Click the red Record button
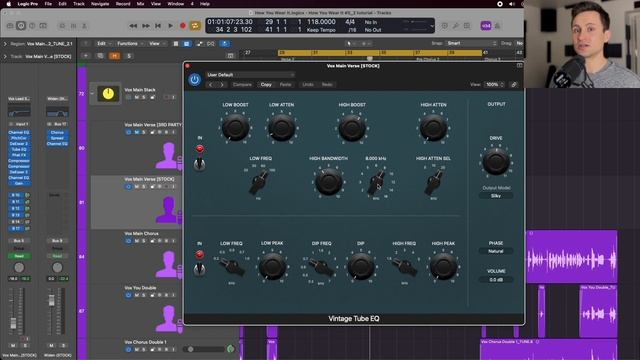 click(183, 26)
